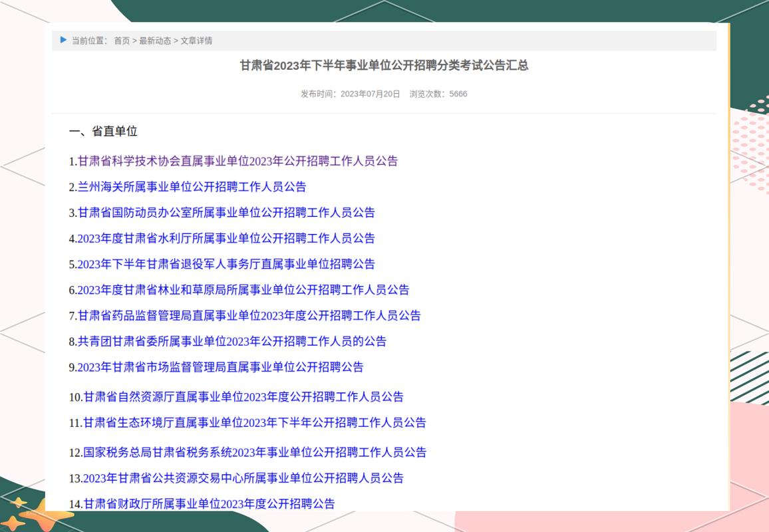Open 甘肃省生态环境厅直属事业单位2023年下半年公开招聘工作人员公告
This screenshot has width=769, height=532.
253,423
